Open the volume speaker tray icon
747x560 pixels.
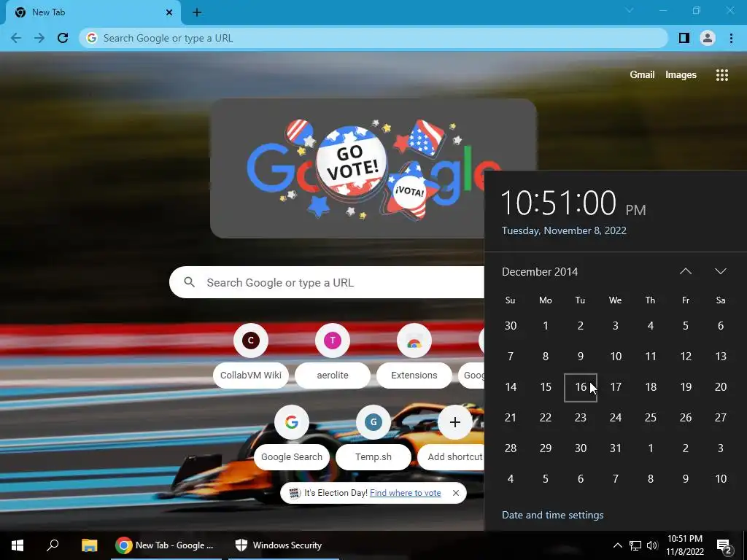pos(652,545)
